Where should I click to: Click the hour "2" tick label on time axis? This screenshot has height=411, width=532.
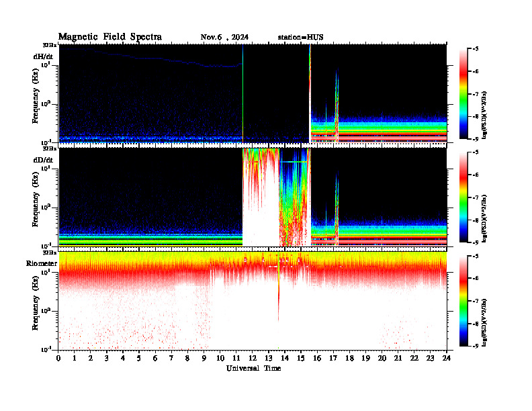(x=91, y=359)
